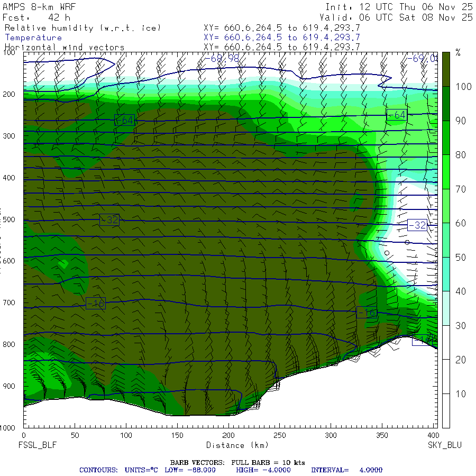Click the pale aqua colorbar segment between 30 and 40

point(446,308)
